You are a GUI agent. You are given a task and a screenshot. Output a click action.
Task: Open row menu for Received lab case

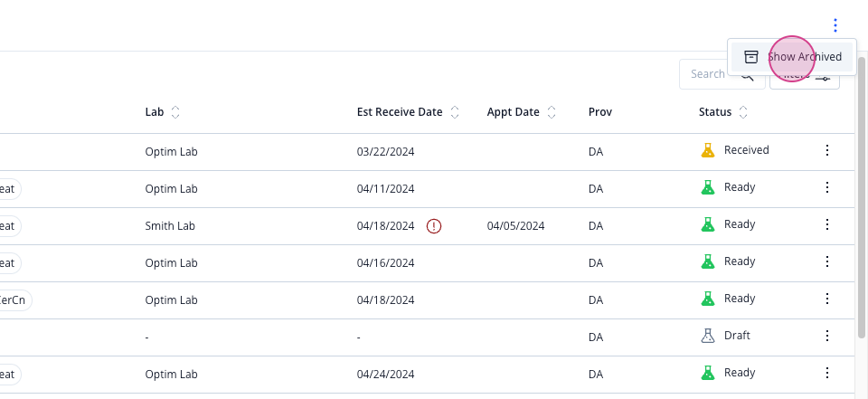click(827, 150)
